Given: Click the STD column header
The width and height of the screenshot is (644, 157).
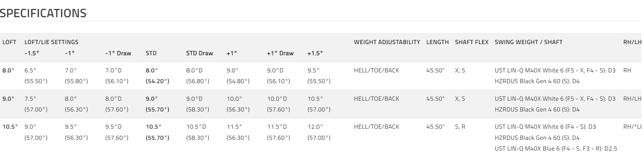Looking at the screenshot, I should click(151, 53).
